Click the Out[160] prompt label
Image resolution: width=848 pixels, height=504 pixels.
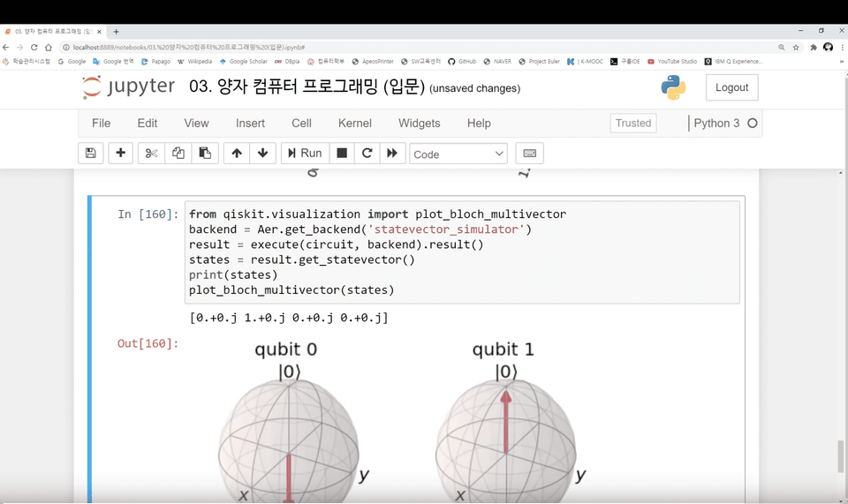point(148,343)
